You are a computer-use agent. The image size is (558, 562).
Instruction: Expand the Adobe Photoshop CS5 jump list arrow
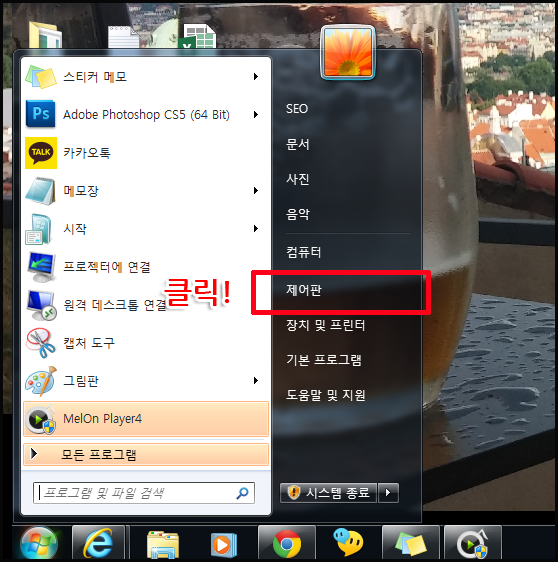256,114
